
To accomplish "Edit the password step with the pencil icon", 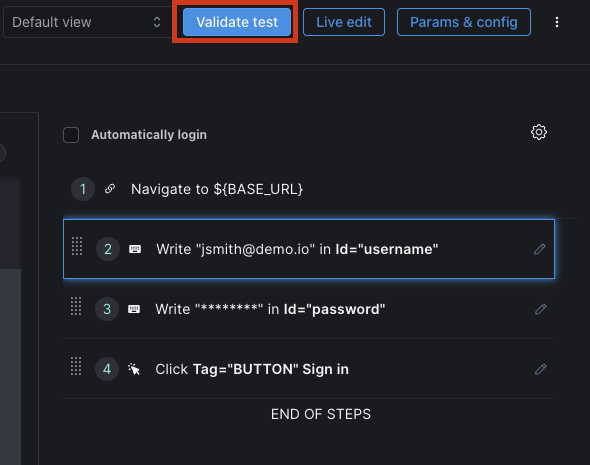I will point(540,309).
